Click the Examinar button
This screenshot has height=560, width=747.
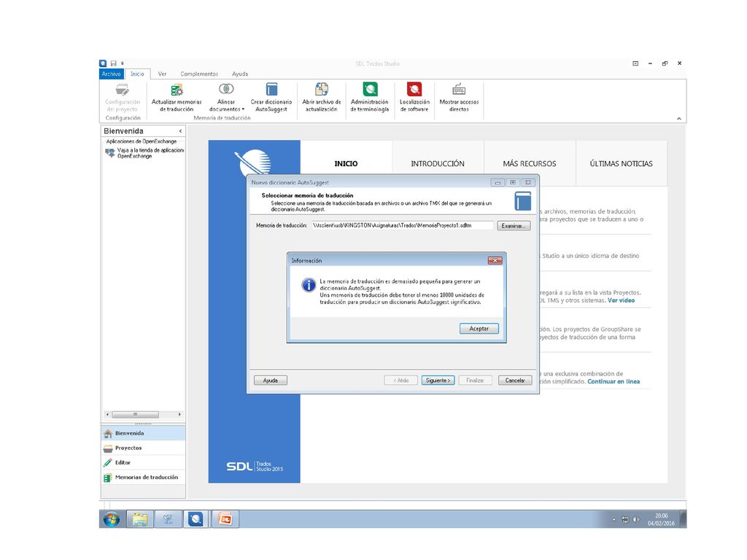click(x=513, y=226)
